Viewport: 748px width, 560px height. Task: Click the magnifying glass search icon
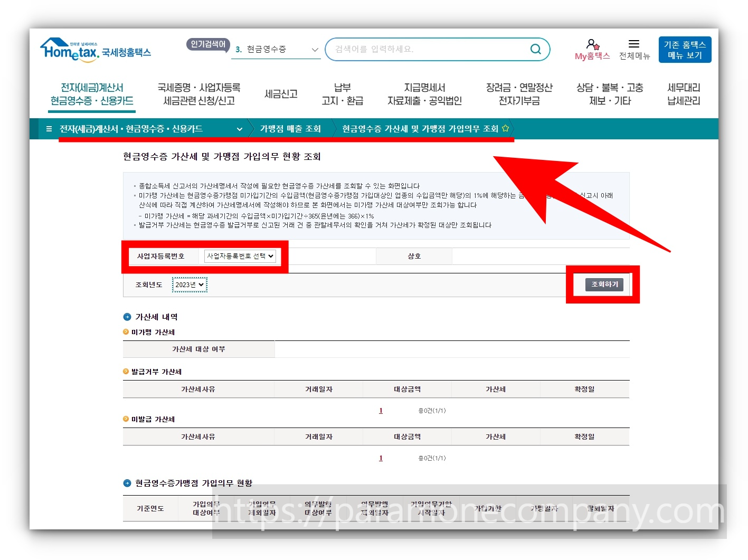pyautogui.click(x=535, y=49)
